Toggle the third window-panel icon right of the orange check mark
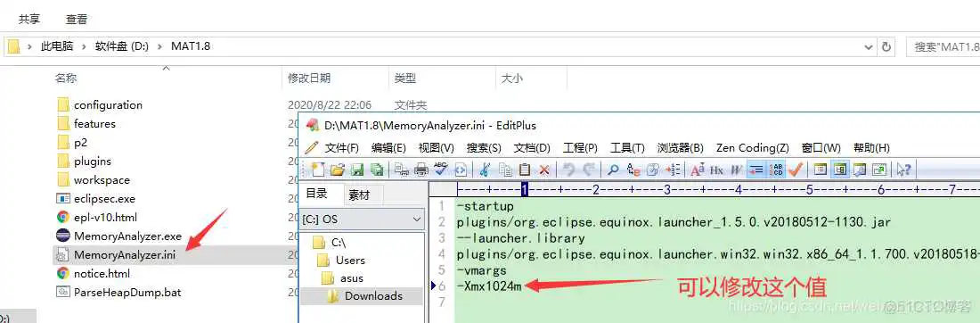This screenshot has width=980, height=323. point(860,169)
